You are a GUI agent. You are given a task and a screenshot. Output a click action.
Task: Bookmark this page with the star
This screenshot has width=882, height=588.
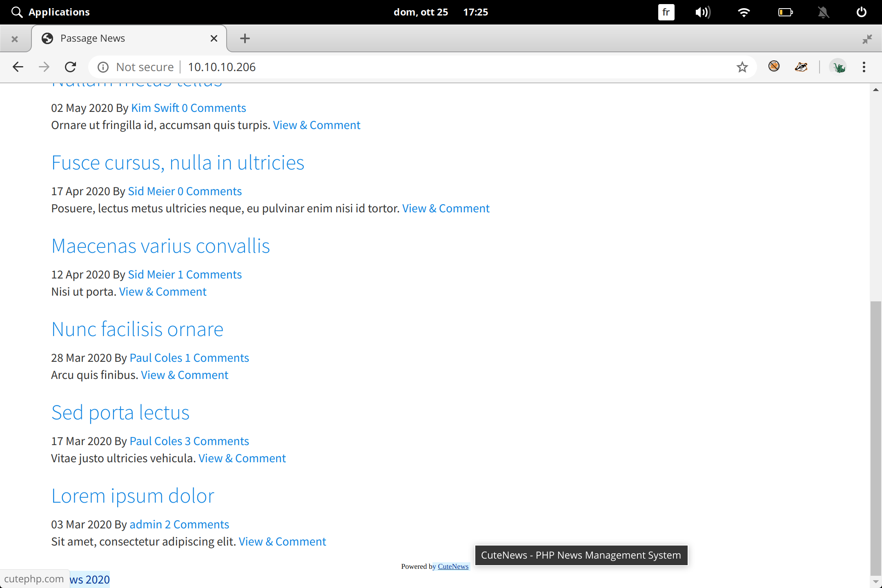click(x=742, y=67)
